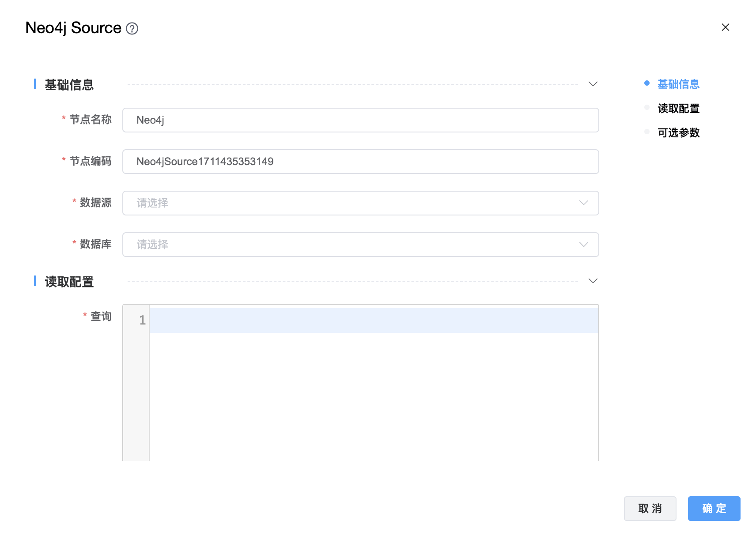The height and width of the screenshot is (536, 756).
Task: Close the Neo4j Source dialog
Action: click(725, 27)
